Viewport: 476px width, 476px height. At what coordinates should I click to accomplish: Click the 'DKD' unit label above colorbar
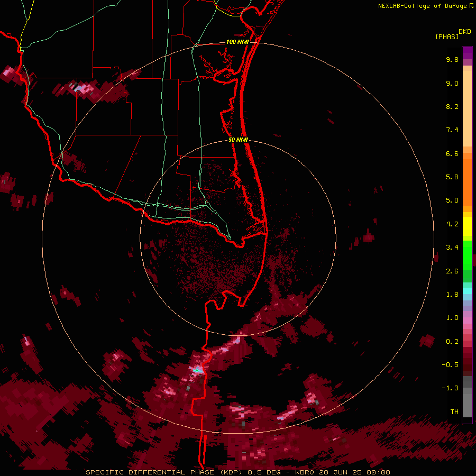[x=465, y=32]
